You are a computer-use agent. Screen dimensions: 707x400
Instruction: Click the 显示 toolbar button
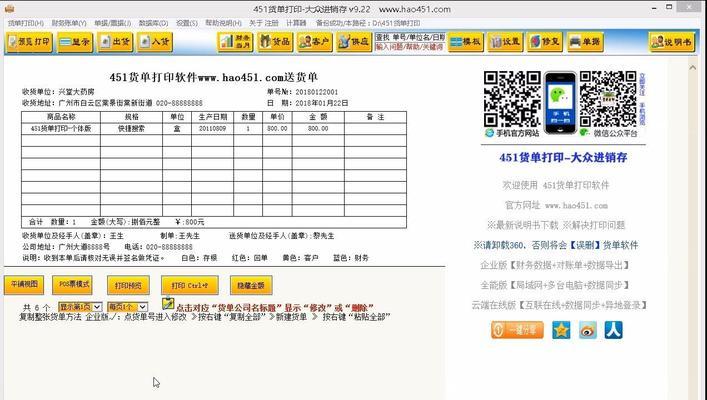[x=75, y=42]
